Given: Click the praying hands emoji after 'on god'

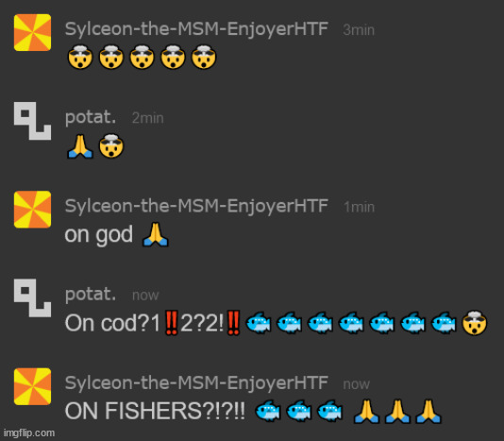Looking at the screenshot, I should tap(155, 235).
